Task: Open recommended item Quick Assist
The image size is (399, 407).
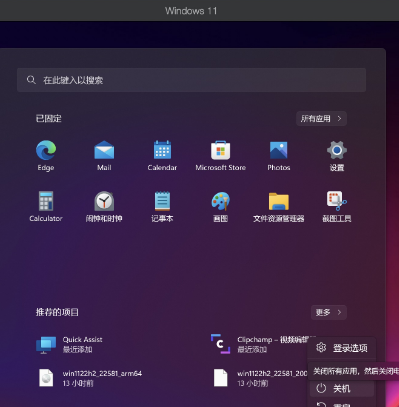Action: pos(70,344)
